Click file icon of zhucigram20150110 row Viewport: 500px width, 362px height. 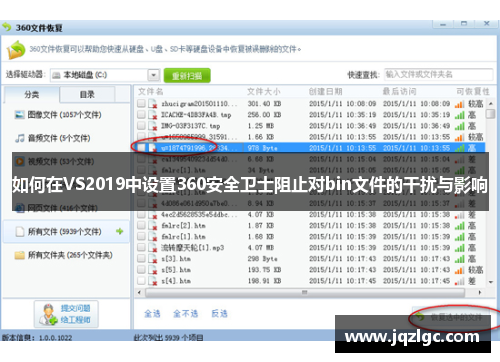(x=153, y=104)
